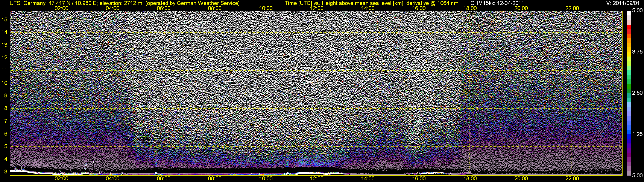The image size is (644, 182).
Task: Click the station title 'UFS, Germany; 47.417 N / 10.980 E'
Action: click(x=54, y=3)
